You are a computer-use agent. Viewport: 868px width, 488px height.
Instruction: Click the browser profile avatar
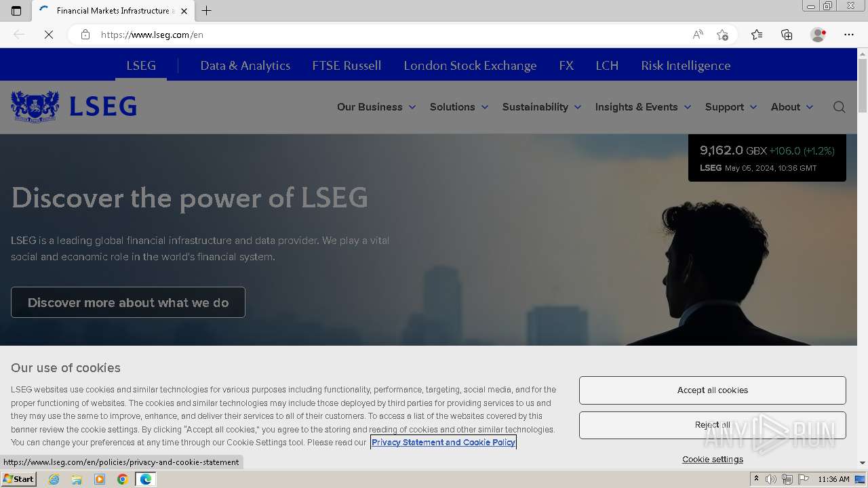[x=818, y=35]
